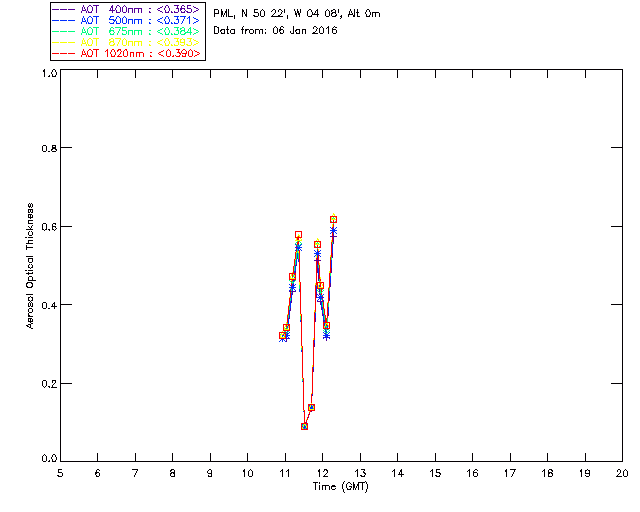Click the x-axis tick label 20

tap(622, 473)
